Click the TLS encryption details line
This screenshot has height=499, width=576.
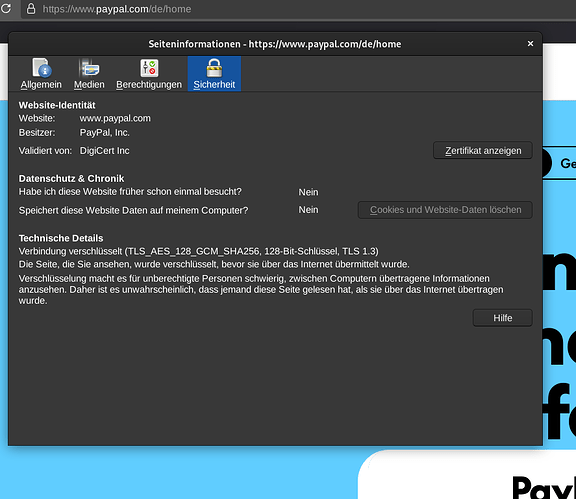click(198, 251)
